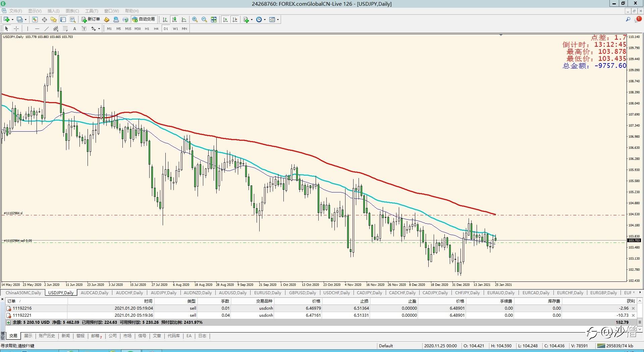Switch timeframe to H4
644x352 pixels.
point(156,29)
